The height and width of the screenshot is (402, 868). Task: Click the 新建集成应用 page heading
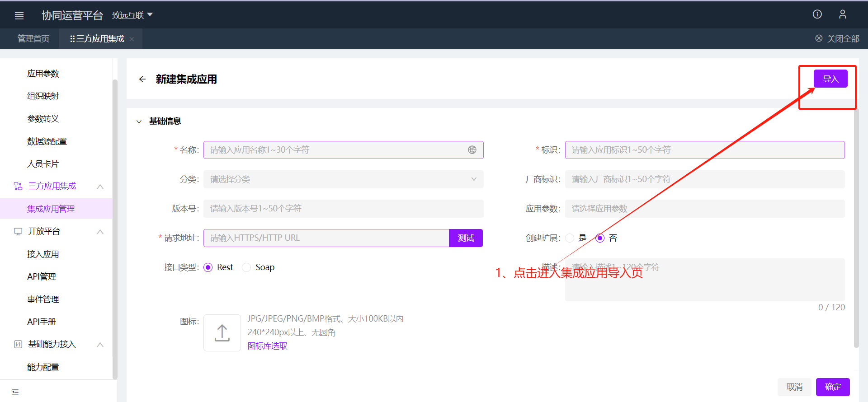point(186,79)
